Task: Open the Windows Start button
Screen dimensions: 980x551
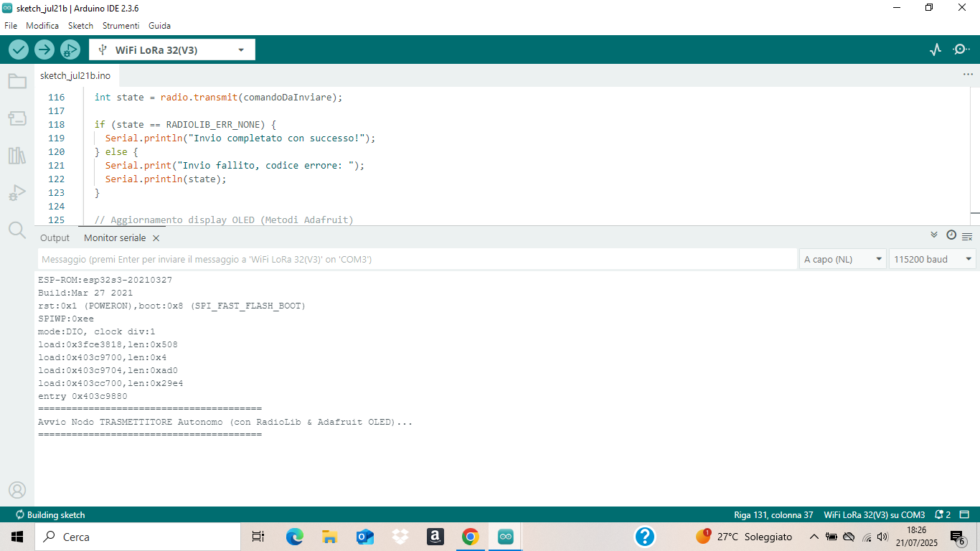Action: point(17,537)
